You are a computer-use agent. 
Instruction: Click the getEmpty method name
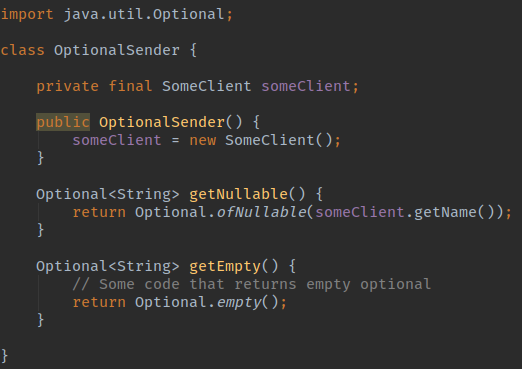(225, 266)
